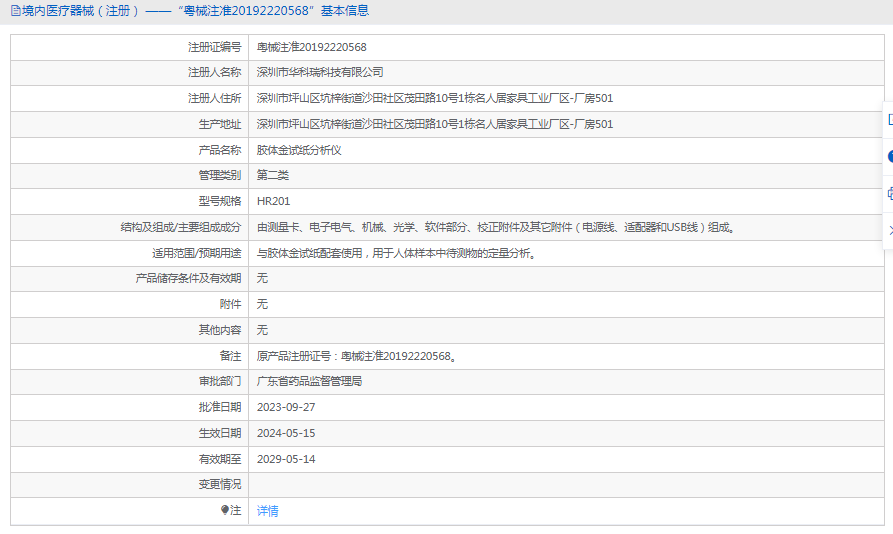
Task: Click the address value in 注册人住所 row
Action: pyautogui.click(x=435, y=98)
